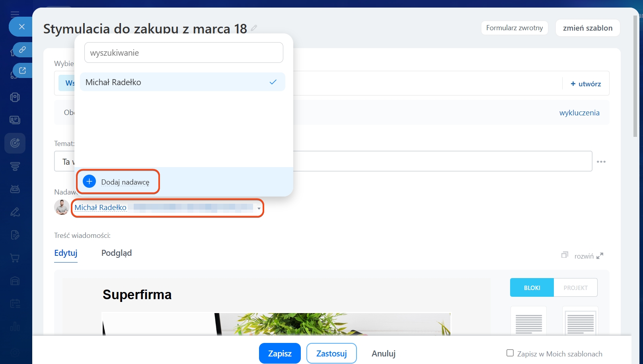Click the wyszukiwanie search field
The image size is (643, 364).
coord(183,53)
